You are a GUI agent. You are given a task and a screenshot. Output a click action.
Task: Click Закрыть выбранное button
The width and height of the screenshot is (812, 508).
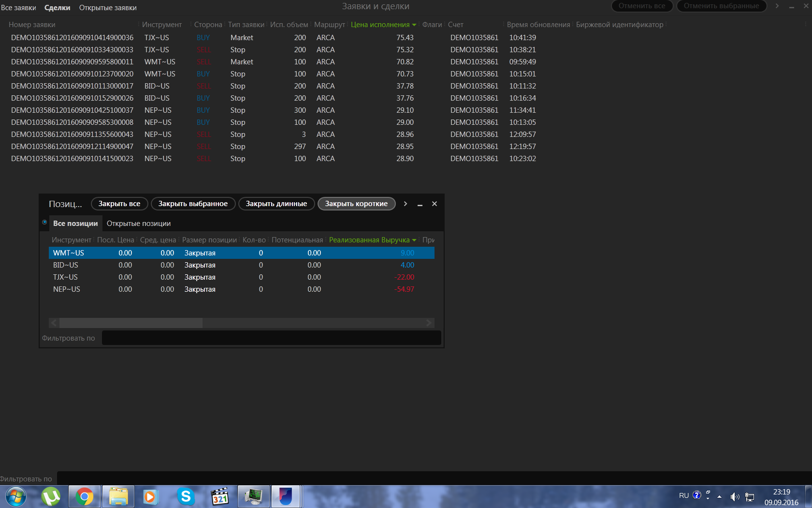[193, 204]
